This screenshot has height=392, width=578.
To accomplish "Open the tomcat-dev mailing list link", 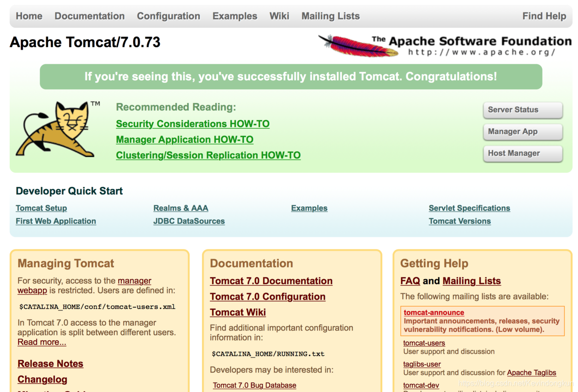I will coord(421,385).
